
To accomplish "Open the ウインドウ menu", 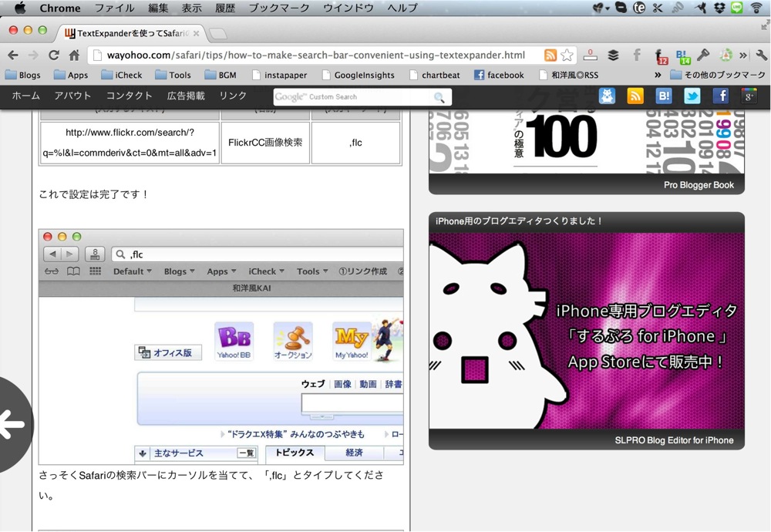I will [348, 8].
